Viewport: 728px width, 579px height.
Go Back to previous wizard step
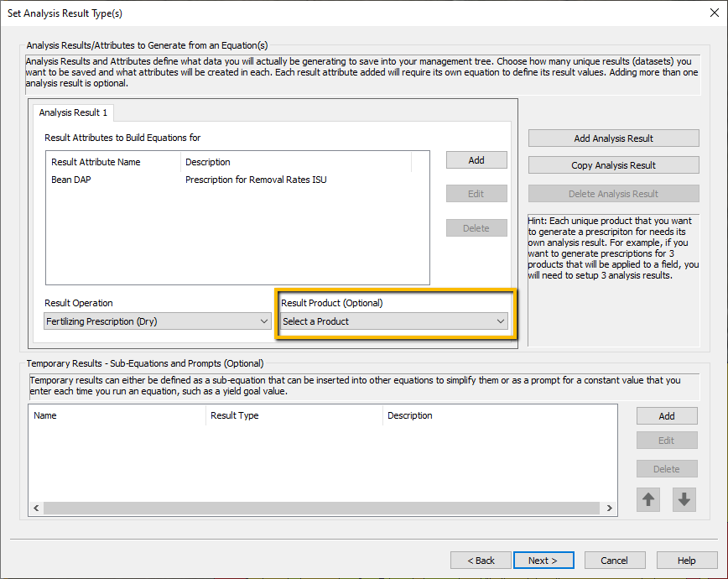pos(481,561)
